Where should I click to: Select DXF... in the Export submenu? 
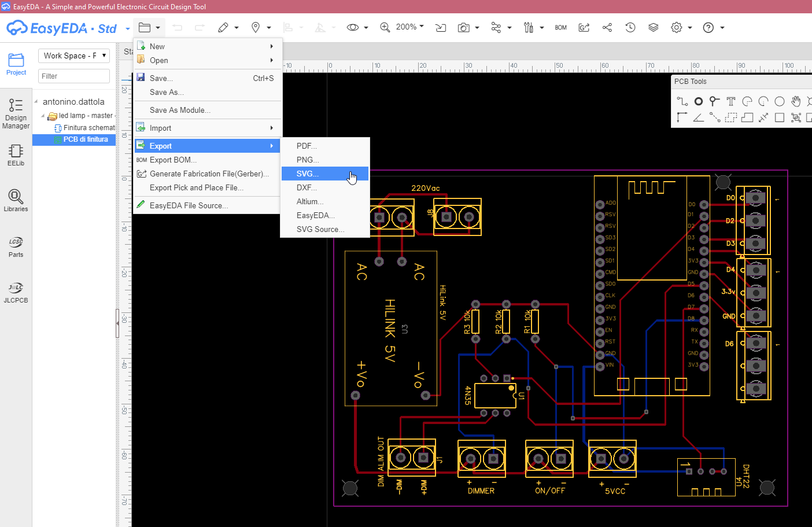(x=325, y=187)
